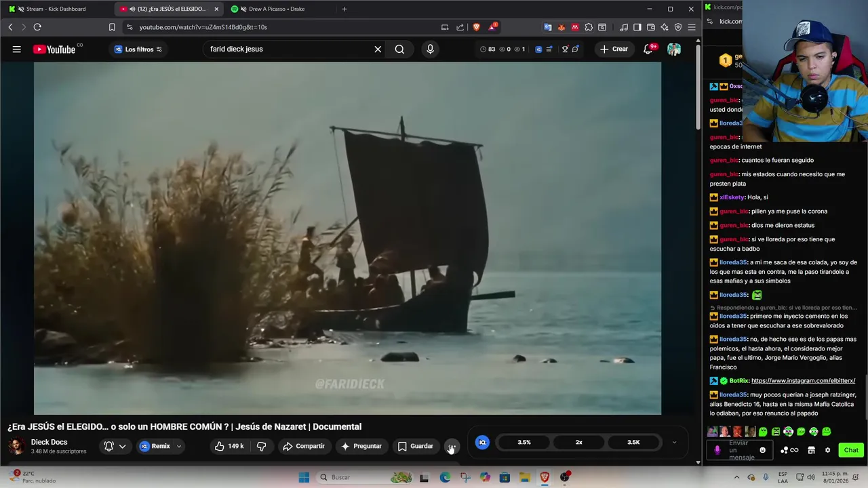Viewport: 868px width, 488px height.
Task: Bookmark this page in address bar
Action: 112,27
